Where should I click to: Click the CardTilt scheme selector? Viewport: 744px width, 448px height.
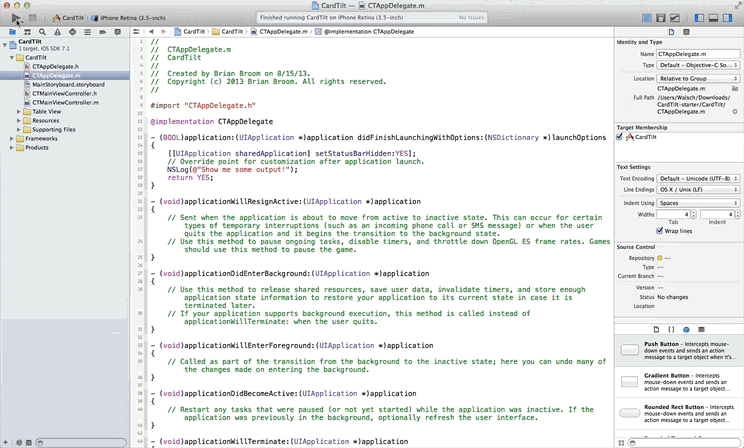coord(68,18)
